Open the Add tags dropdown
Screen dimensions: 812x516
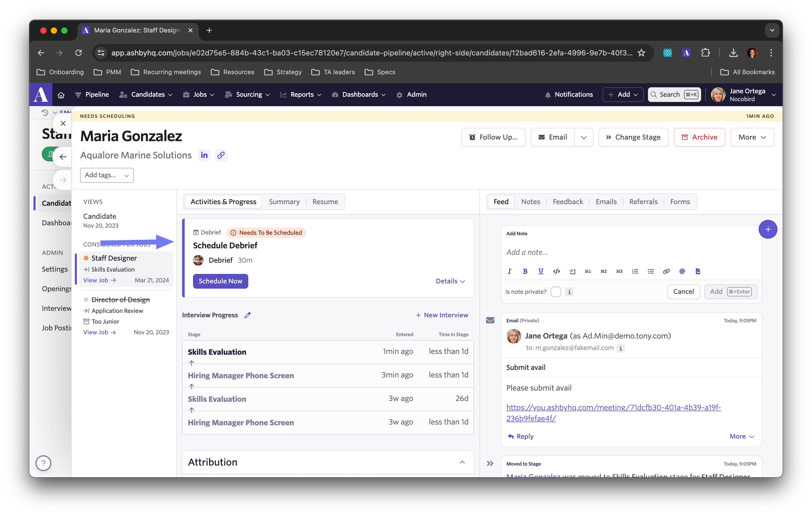pyautogui.click(x=106, y=175)
